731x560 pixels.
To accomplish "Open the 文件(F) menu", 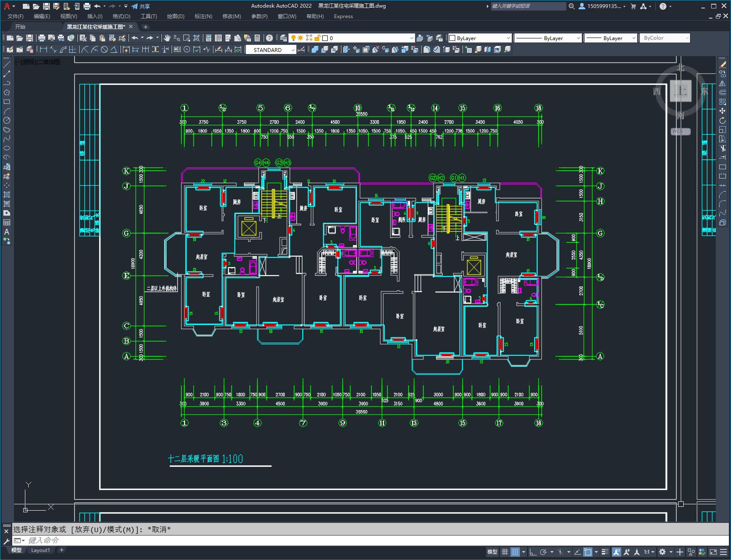I will tap(16, 16).
